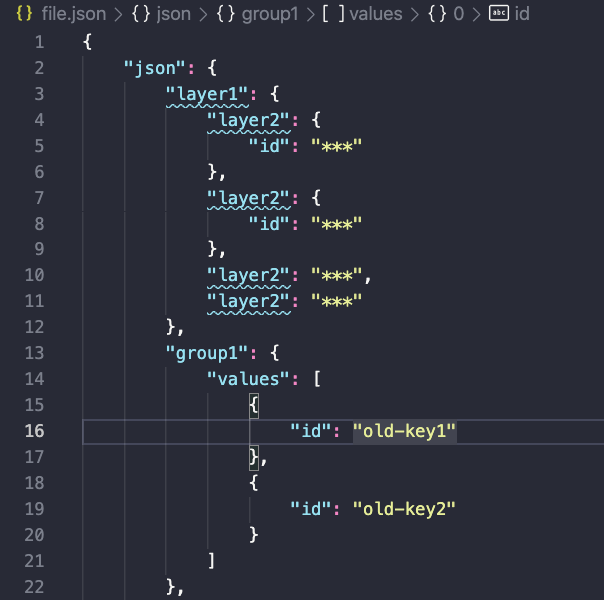Click the abc string icon before id breadcrumb
This screenshot has width=604, height=600.
(x=498, y=14)
